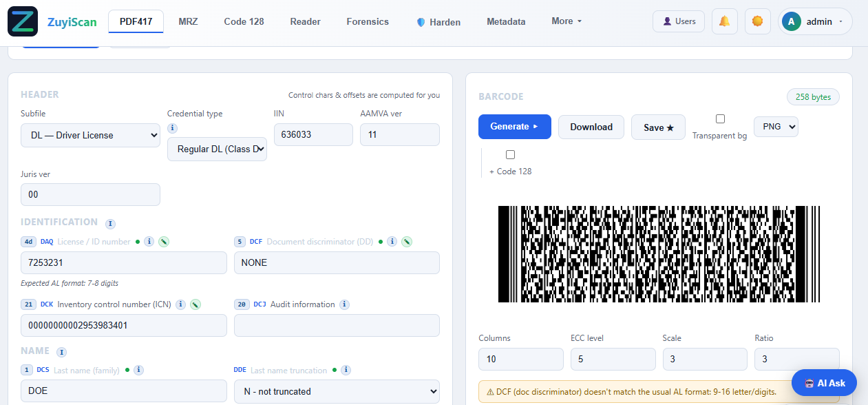This screenshot has width=868, height=405.
Task: Click the Download button
Action: [591, 127]
